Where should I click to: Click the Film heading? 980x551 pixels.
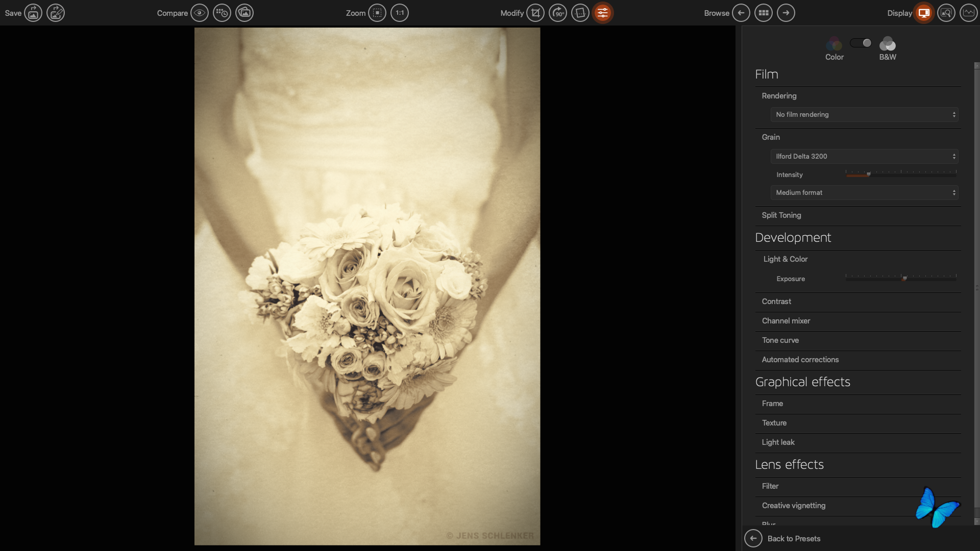point(767,74)
